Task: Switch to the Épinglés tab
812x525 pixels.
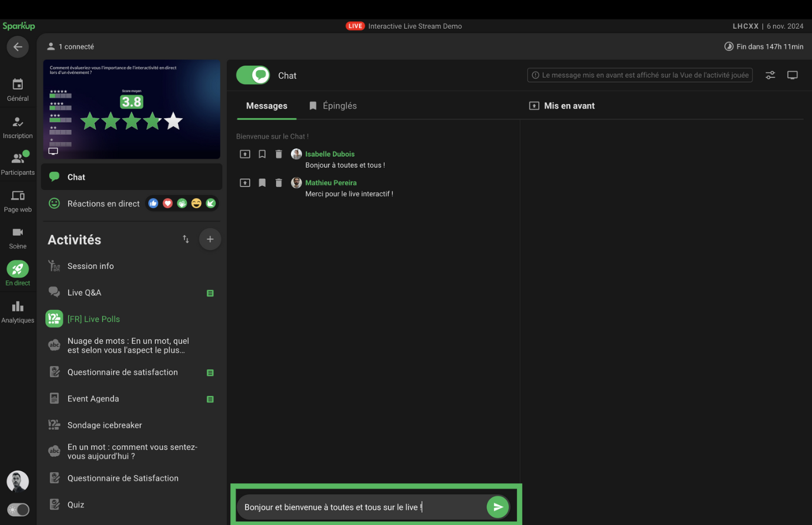Action: coord(333,106)
